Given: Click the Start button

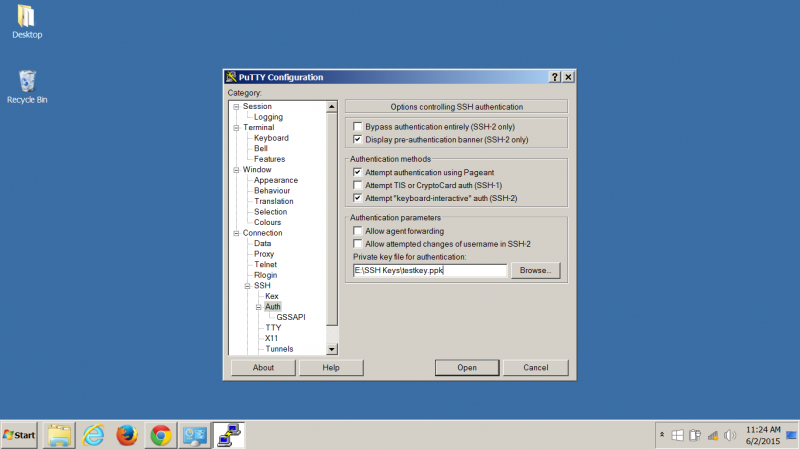Looking at the screenshot, I should pos(19,435).
